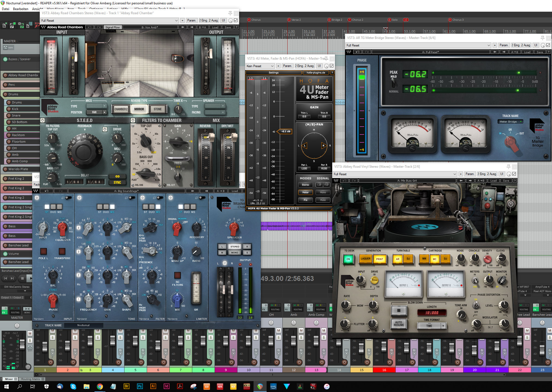Select the MIRROR reverb type
552x392 pixels.
pyautogui.click(x=139, y=109)
